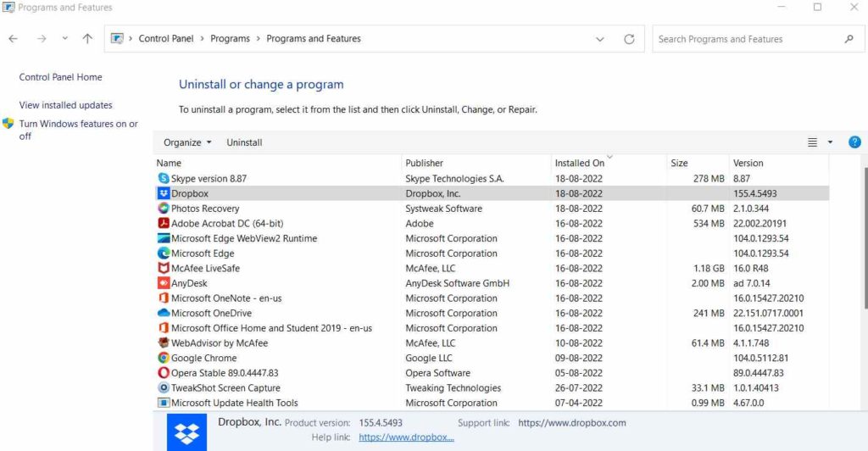Select Microsoft Update Health Tools entry
The height and width of the screenshot is (451, 868).
[235, 403]
